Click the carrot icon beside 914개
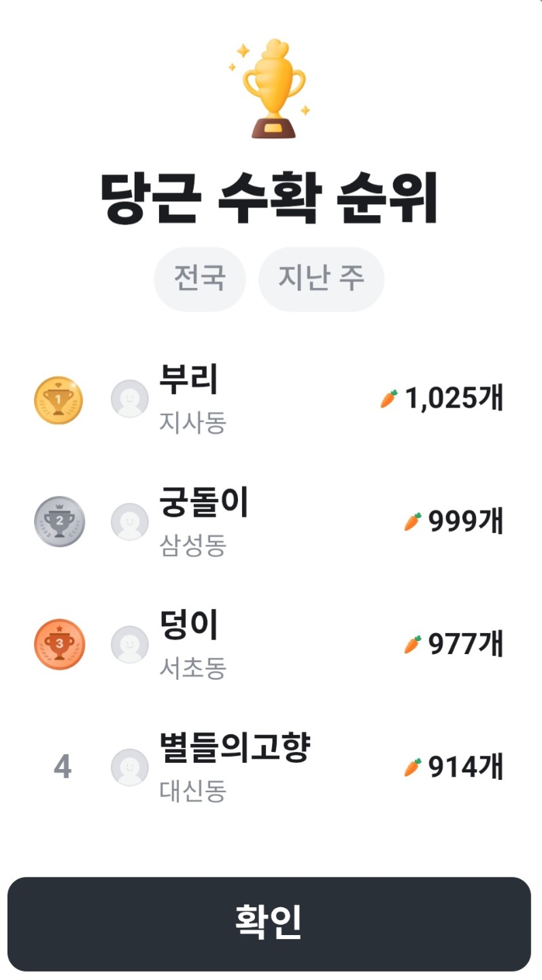Screen dimensions: 542x980 [x=413, y=767]
